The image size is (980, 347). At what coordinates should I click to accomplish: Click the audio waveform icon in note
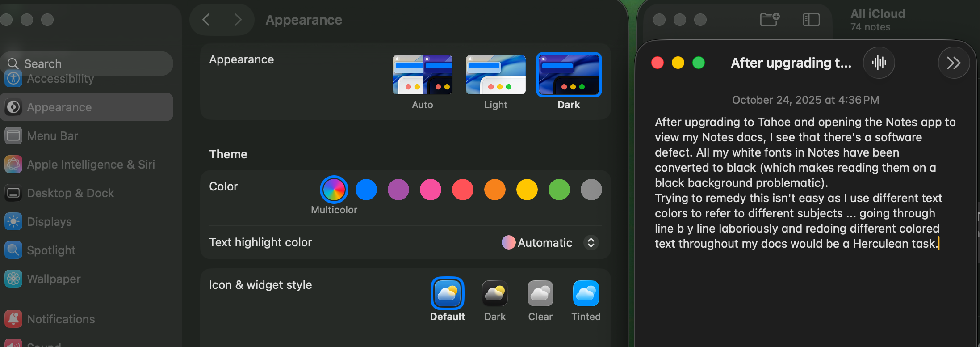click(x=879, y=63)
